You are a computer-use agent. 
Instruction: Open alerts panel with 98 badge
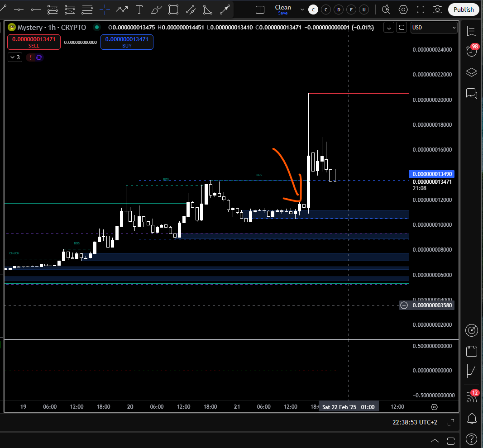472,51
